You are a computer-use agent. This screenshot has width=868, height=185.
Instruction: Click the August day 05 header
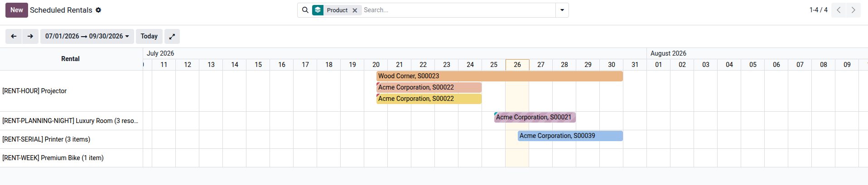click(x=753, y=65)
